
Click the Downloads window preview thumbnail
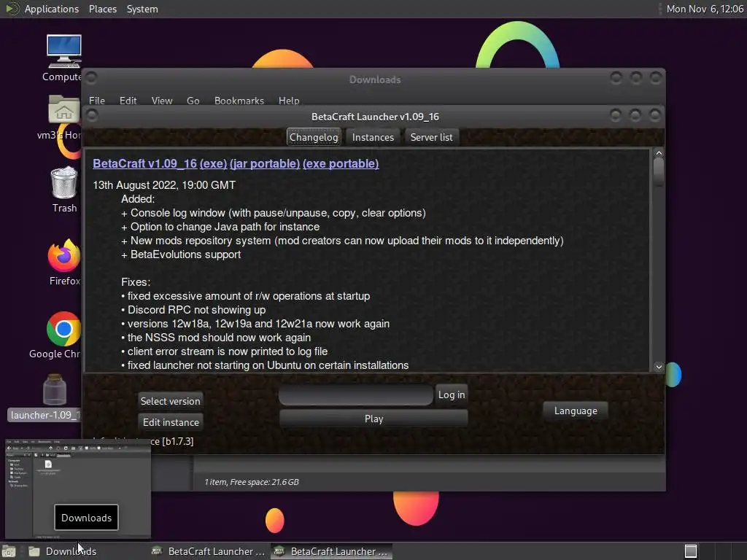click(x=78, y=489)
